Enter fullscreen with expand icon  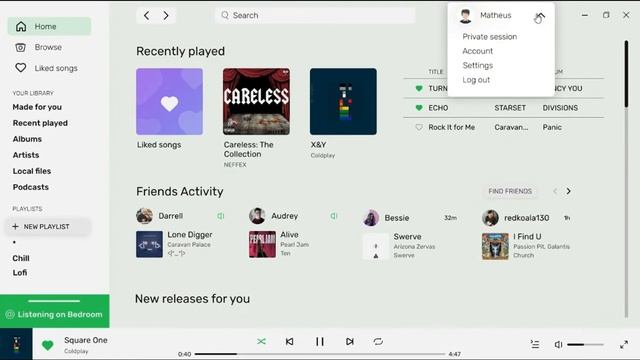tap(624, 344)
